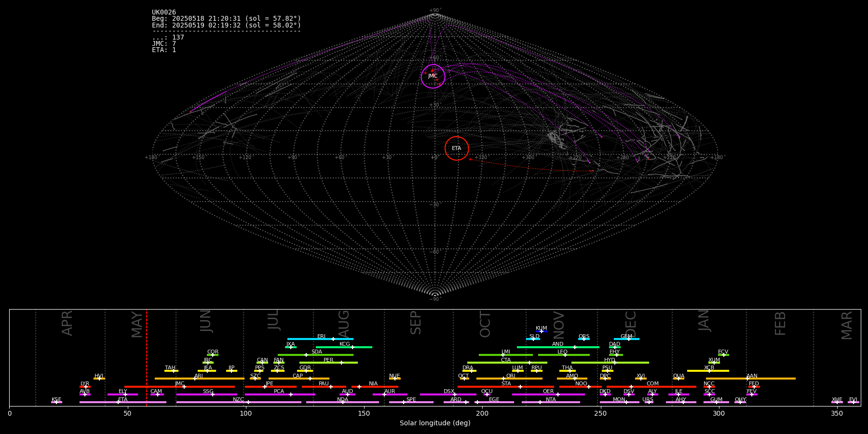This screenshot has width=868, height=434.
Task: Click the XHE shower marker
Action: 837,402
